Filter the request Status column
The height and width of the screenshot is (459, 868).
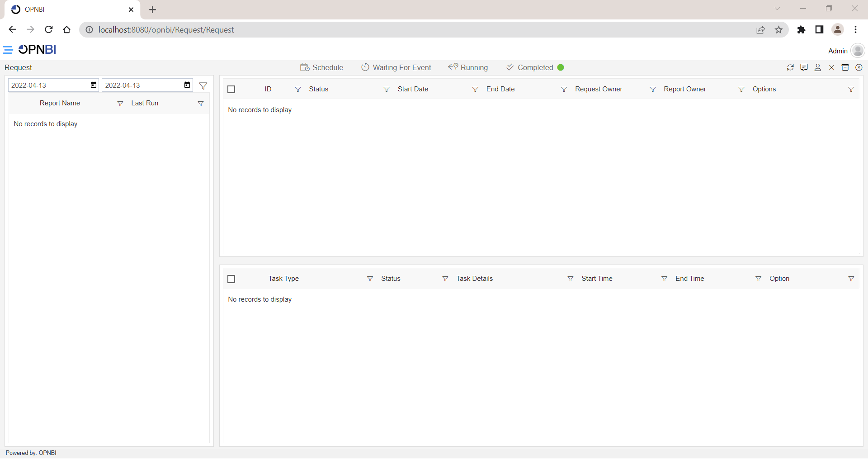click(x=387, y=90)
